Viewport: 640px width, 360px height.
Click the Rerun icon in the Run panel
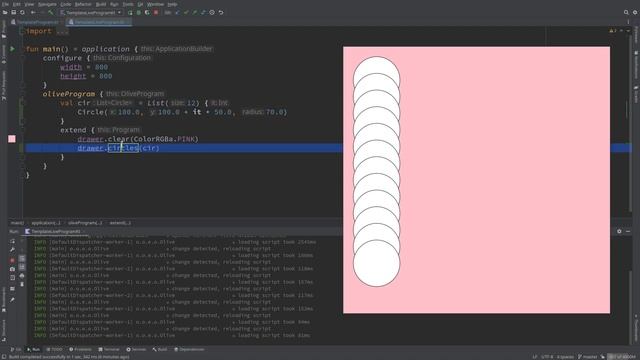[12, 241]
